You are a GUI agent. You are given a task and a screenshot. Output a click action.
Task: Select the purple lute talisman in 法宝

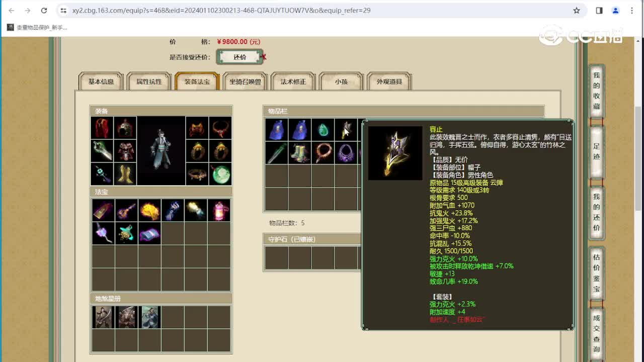click(126, 210)
